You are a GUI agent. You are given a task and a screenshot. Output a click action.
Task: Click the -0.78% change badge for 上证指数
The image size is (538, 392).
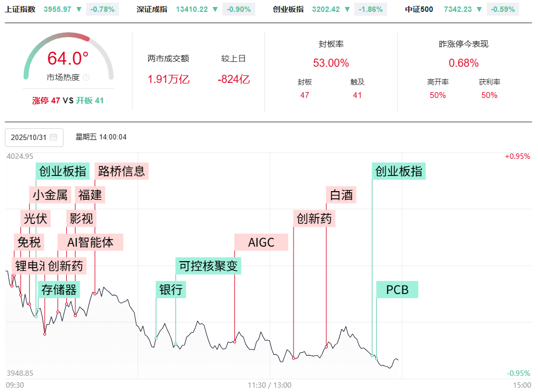click(x=102, y=9)
